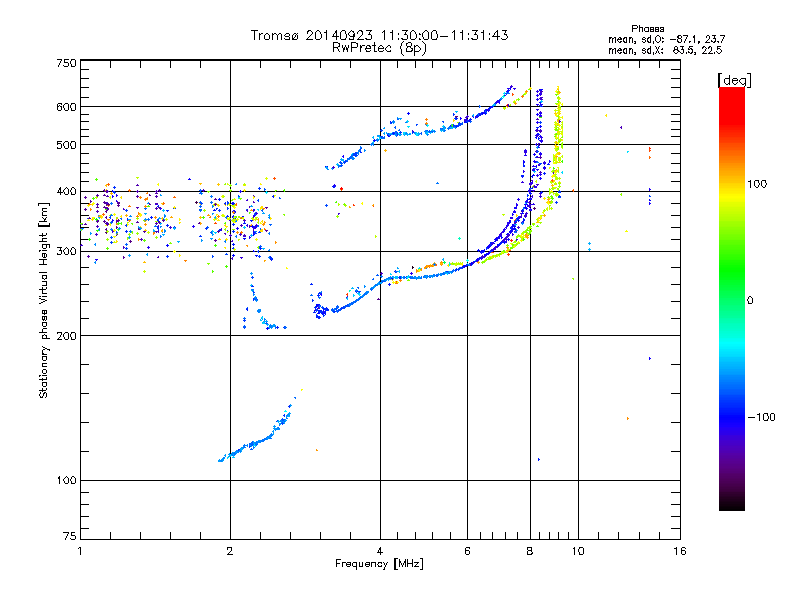The height and width of the screenshot is (600, 800).
Task: Click the 'Stationary phase Virtual Height [km]' axis title
Action: [x=44, y=300]
